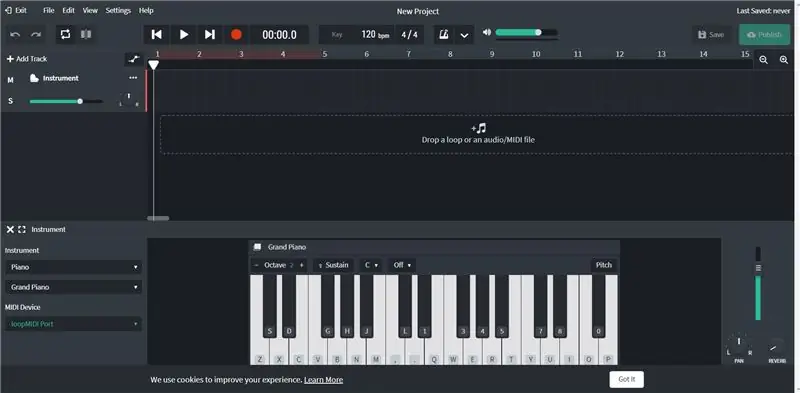The height and width of the screenshot is (393, 800).
Task: Click the drop a loop area
Action: click(477, 134)
